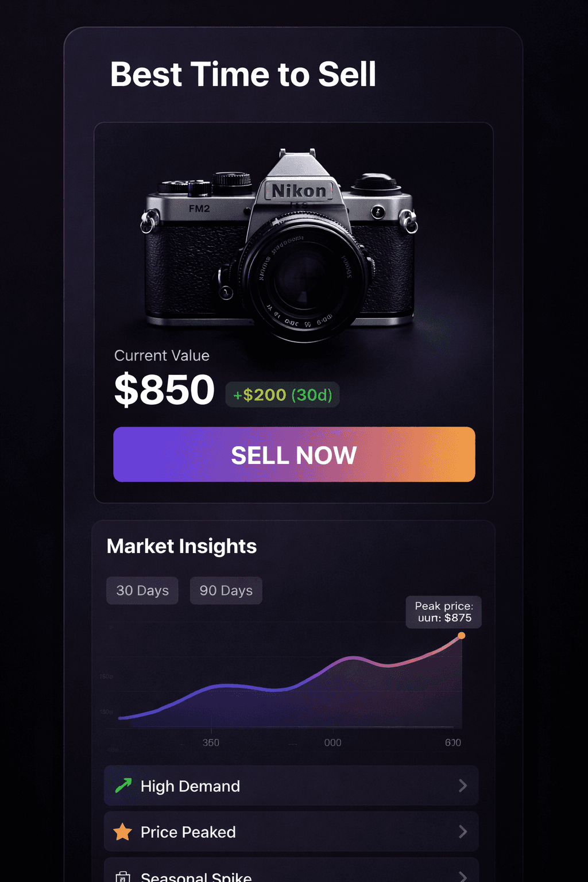Click the 360 axis label on chart

coord(211,742)
